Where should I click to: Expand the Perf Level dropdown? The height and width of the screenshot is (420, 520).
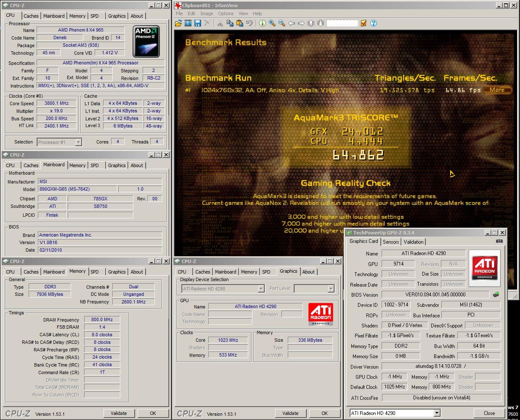tap(331, 289)
